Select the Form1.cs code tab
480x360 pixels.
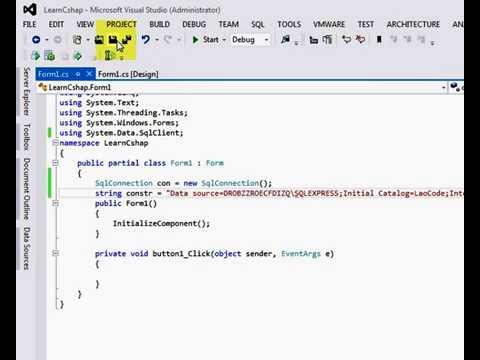tap(53, 74)
